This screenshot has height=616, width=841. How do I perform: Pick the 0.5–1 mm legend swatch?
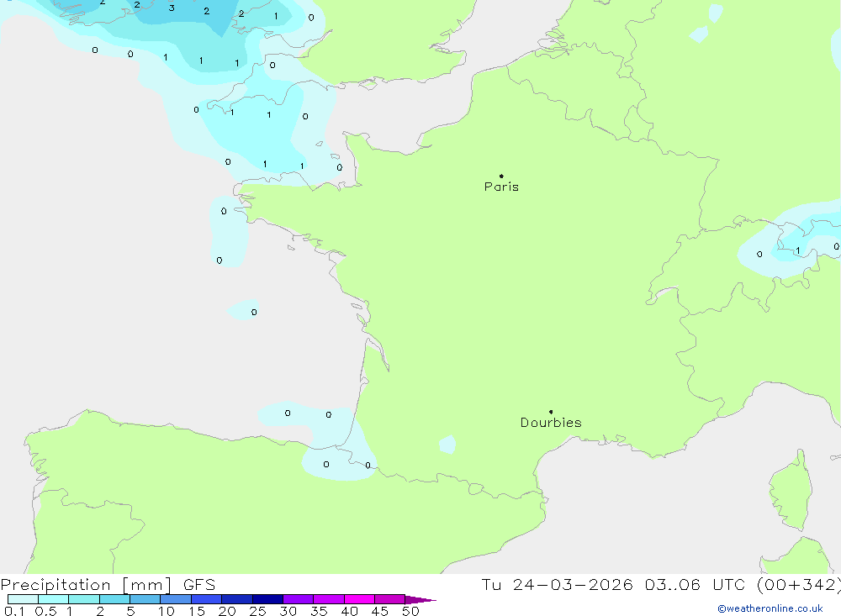53,599
